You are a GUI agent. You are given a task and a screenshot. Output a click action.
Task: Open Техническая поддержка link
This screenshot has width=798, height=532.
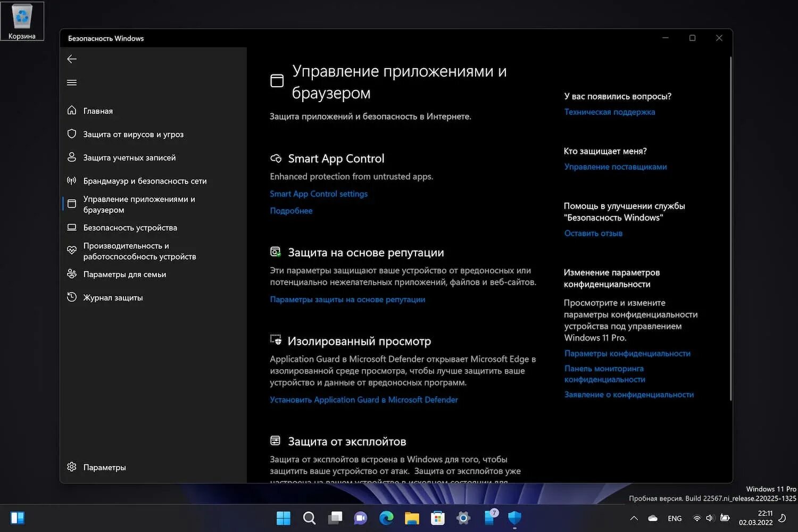[x=610, y=112]
